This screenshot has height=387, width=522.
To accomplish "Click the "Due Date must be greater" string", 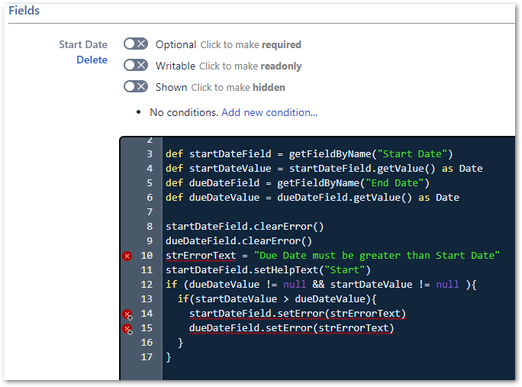I will [377, 256].
